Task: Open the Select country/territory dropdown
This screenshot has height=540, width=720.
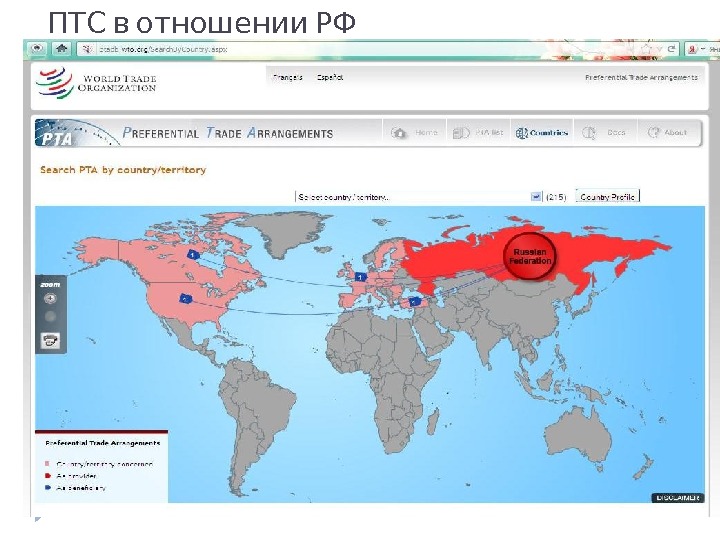Action: tap(418, 197)
